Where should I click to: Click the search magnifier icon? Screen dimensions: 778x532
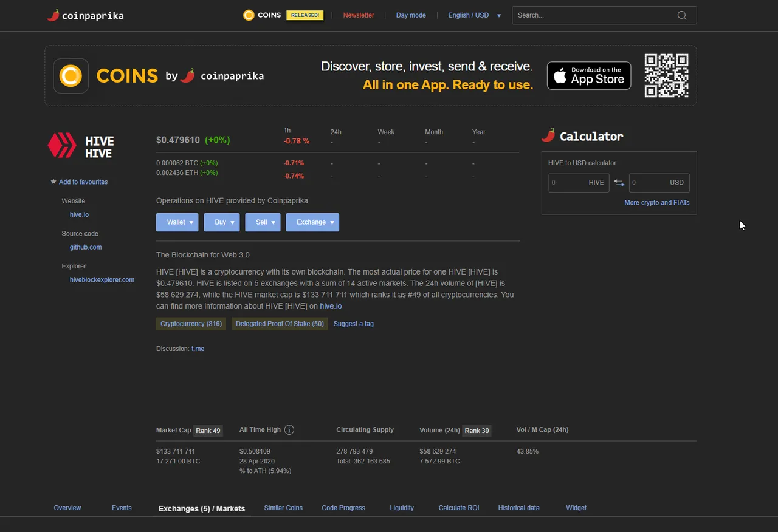coord(682,15)
